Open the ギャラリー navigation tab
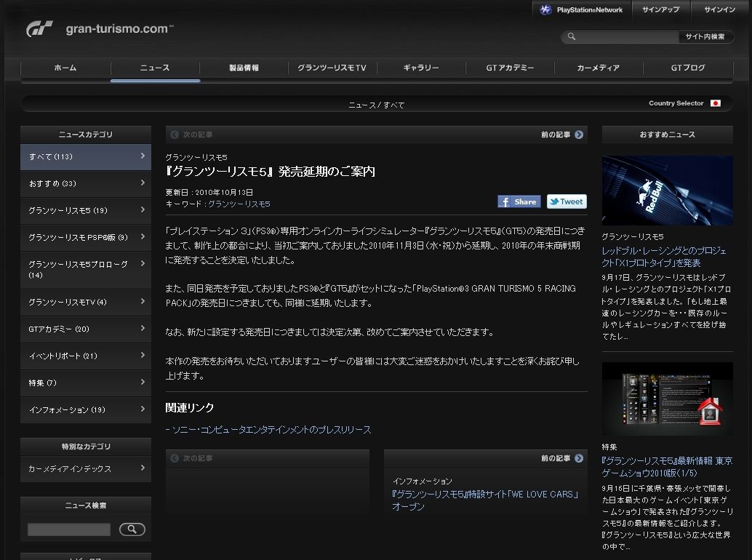Image resolution: width=752 pixels, height=560 pixels. 421,68
